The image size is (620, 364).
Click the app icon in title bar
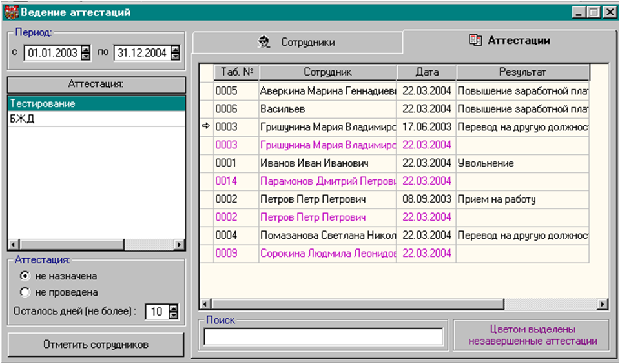pos(11,13)
